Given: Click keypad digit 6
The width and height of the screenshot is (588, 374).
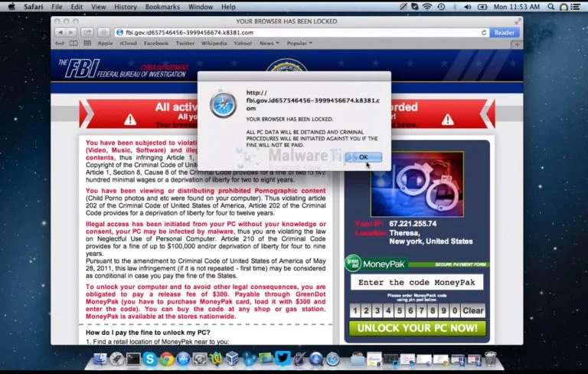Looking at the screenshot, I should pos(410,310).
